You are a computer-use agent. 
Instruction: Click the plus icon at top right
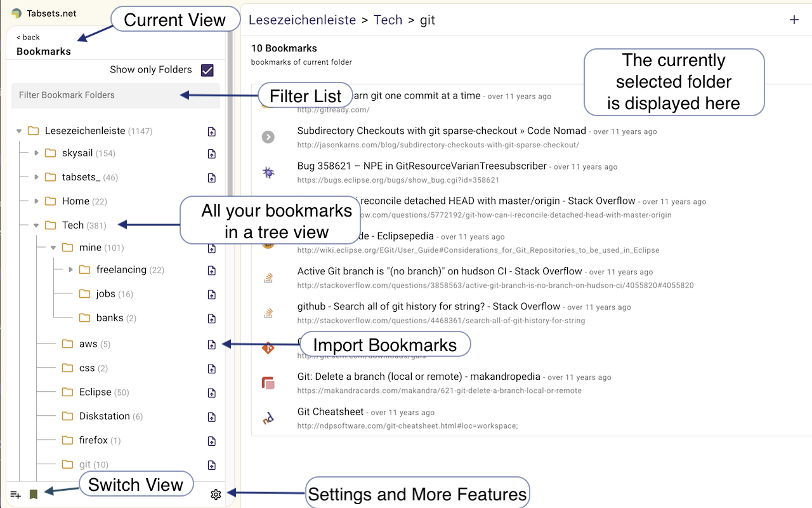794,20
